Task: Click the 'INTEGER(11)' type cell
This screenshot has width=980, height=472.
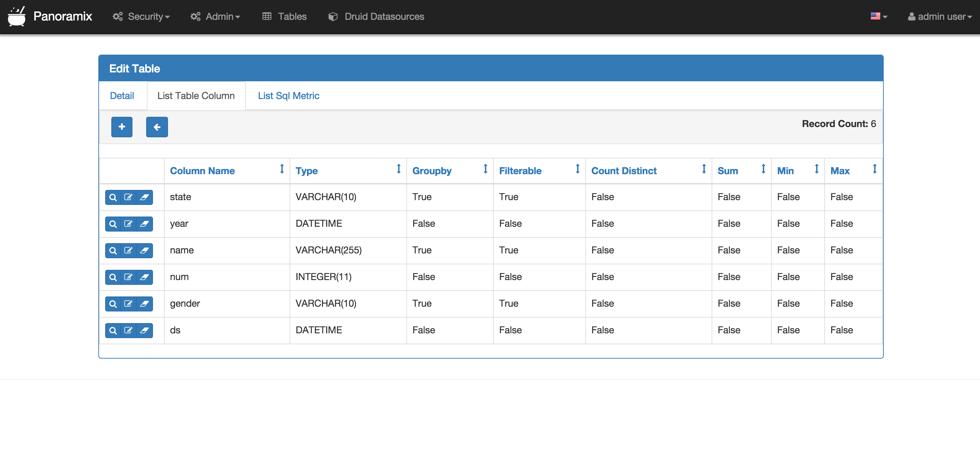Action: coord(348,277)
